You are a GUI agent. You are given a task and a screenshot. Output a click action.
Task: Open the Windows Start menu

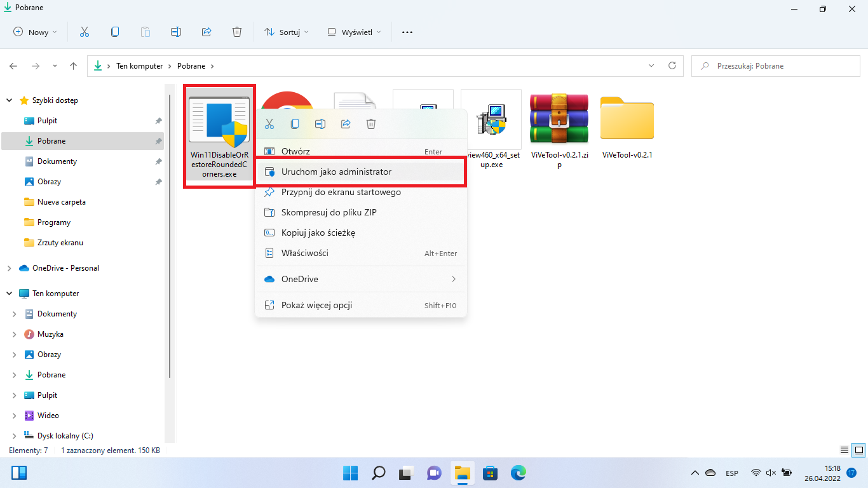coord(350,473)
